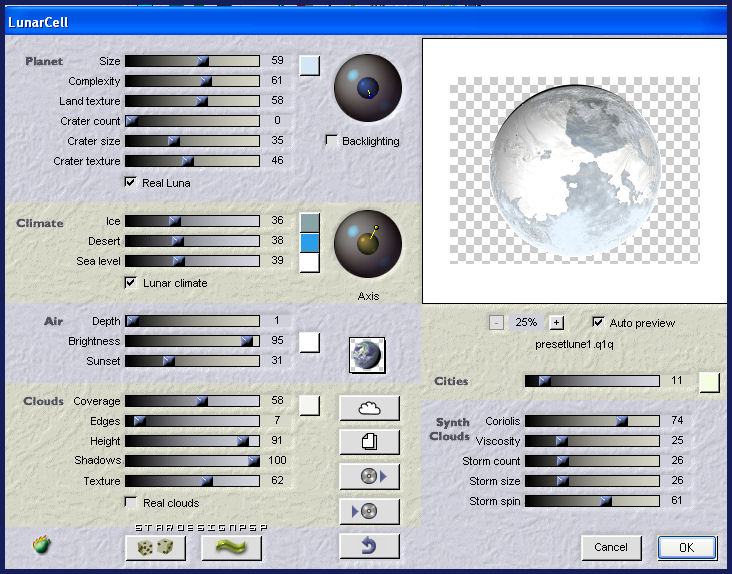Open the Desert blue color swatch
The image size is (732, 574).
pyautogui.click(x=310, y=243)
